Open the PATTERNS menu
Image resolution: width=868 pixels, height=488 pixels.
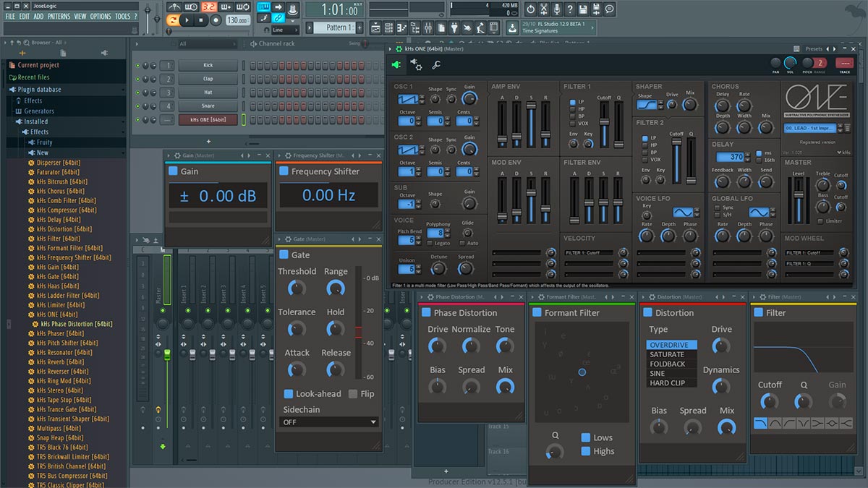tap(59, 17)
